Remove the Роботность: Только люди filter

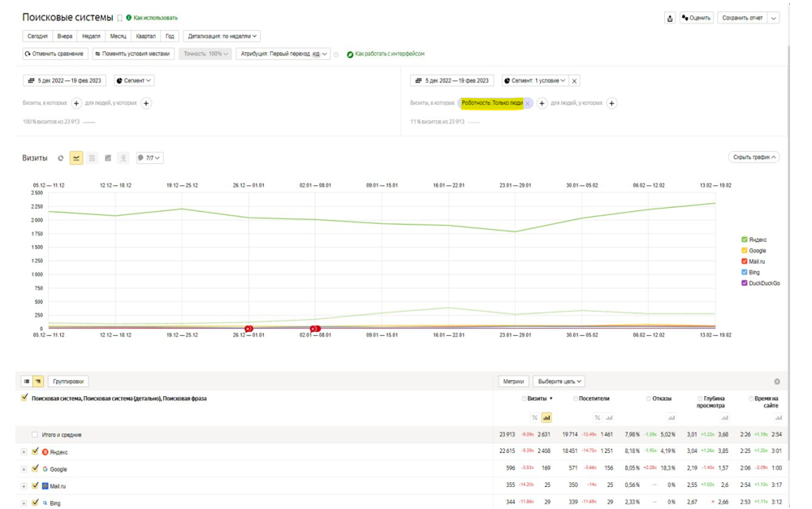(528, 104)
